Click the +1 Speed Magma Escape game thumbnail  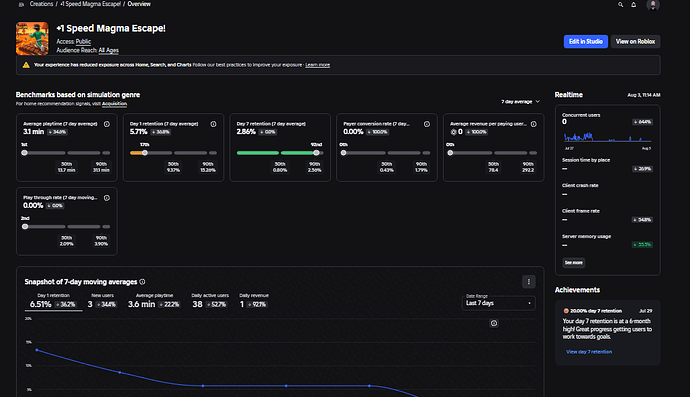click(x=32, y=38)
